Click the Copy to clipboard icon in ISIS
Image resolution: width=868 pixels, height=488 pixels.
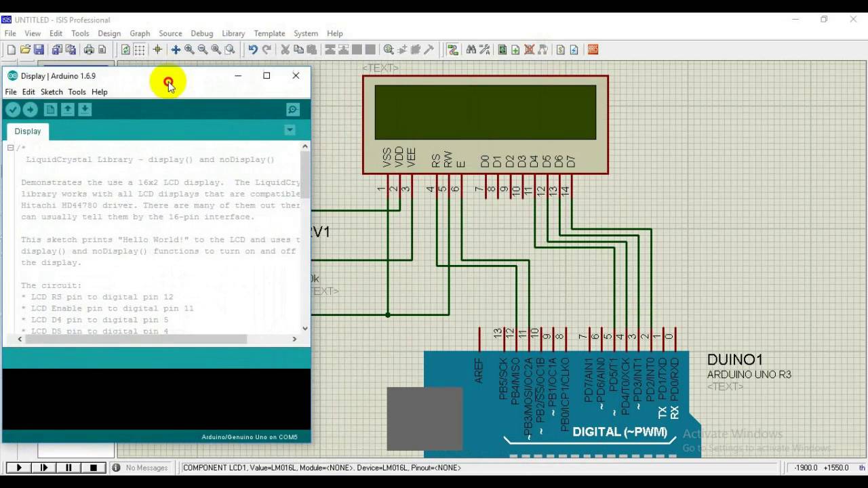(298, 49)
